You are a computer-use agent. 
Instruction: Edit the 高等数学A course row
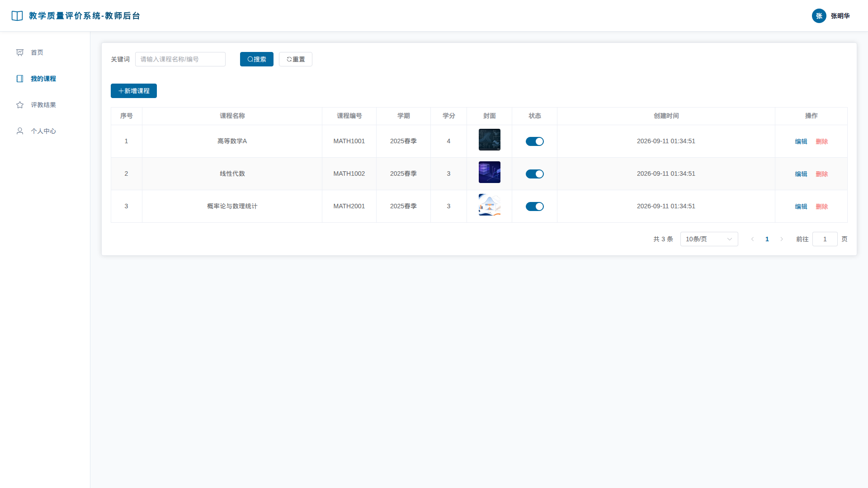click(x=801, y=141)
